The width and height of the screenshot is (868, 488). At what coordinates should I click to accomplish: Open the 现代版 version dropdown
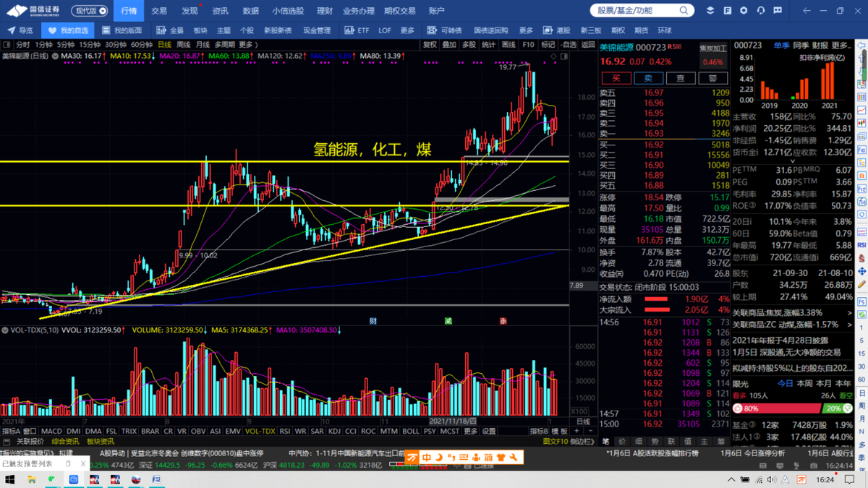pyautogui.click(x=91, y=11)
